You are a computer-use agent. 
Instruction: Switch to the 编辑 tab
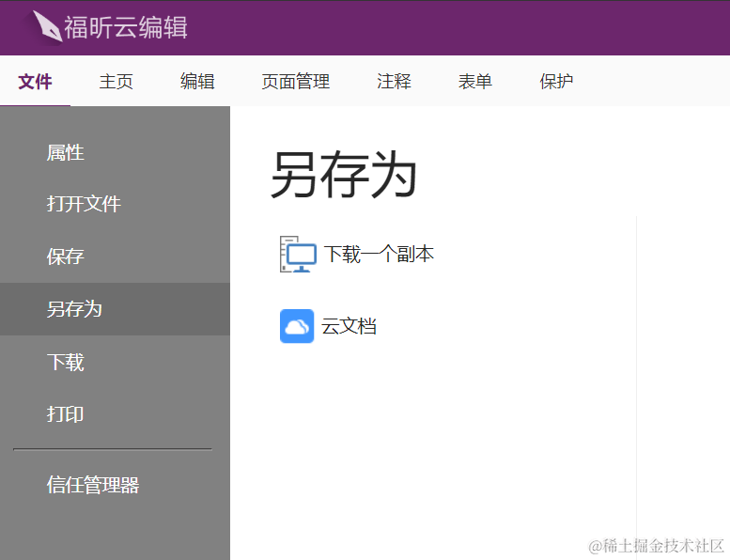pos(197,82)
